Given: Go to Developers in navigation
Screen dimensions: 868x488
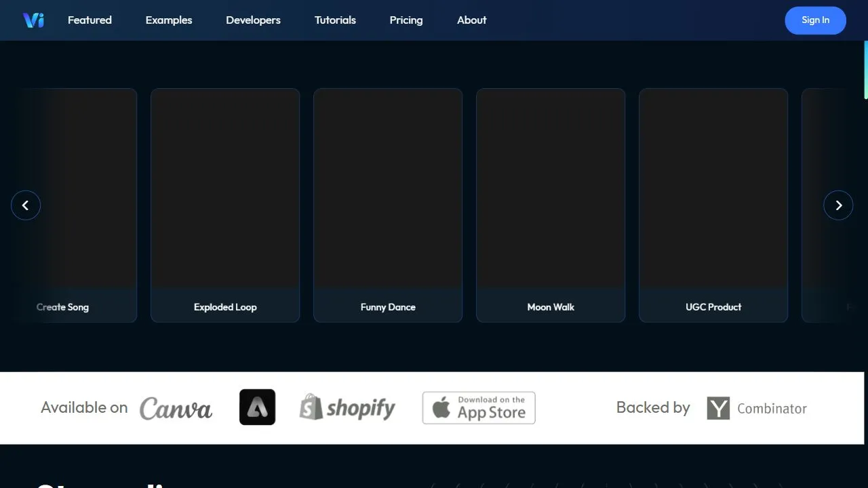Looking at the screenshot, I should pyautogui.click(x=253, y=20).
